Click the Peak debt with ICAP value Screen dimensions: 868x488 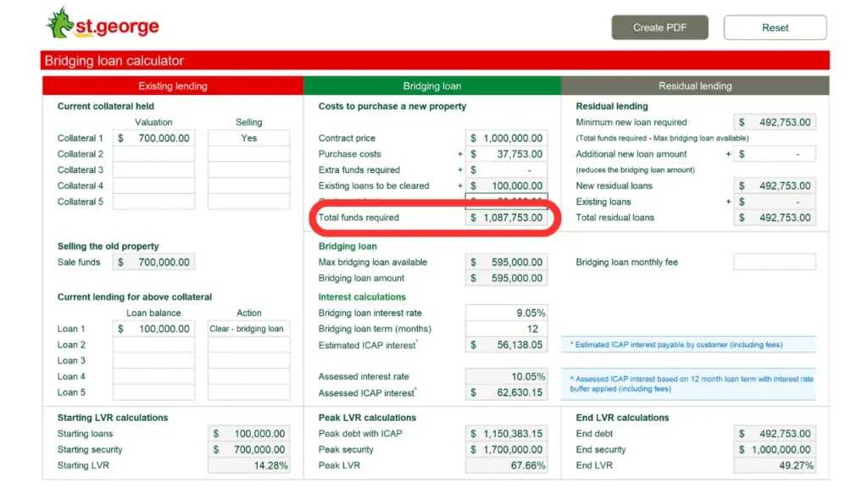click(507, 434)
